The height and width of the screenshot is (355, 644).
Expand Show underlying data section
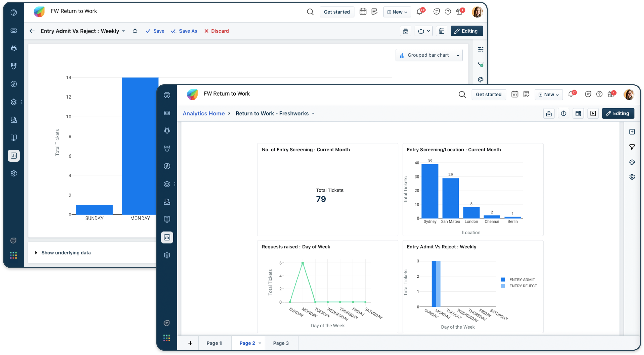tap(63, 253)
